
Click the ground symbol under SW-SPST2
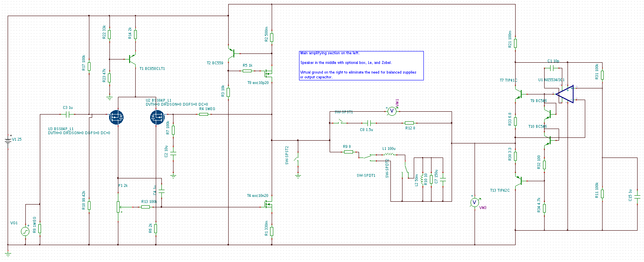coord(298,175)
